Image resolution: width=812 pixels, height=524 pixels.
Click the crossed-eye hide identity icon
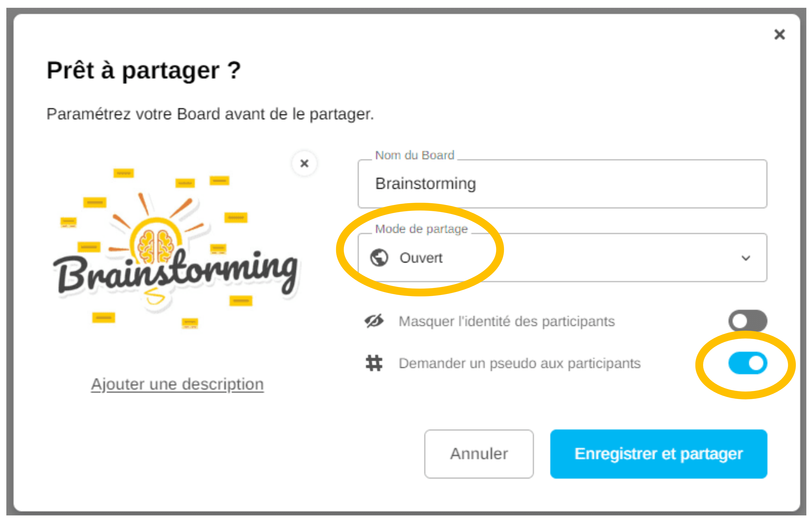(374, 321)
